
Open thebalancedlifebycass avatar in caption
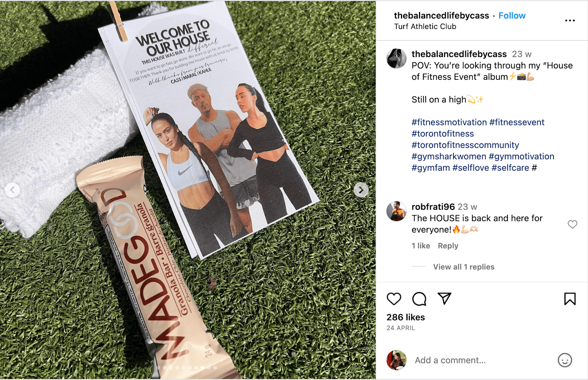click(x=397, y=58)
